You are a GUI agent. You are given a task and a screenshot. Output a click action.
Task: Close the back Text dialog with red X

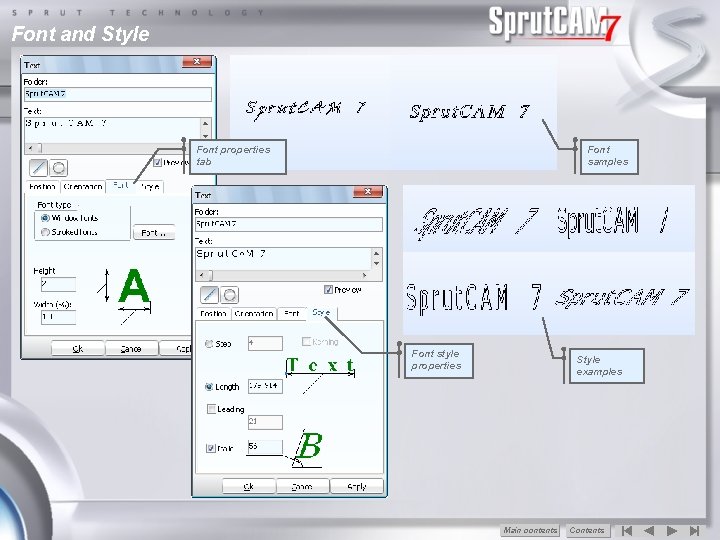click(x=197, y=62)
